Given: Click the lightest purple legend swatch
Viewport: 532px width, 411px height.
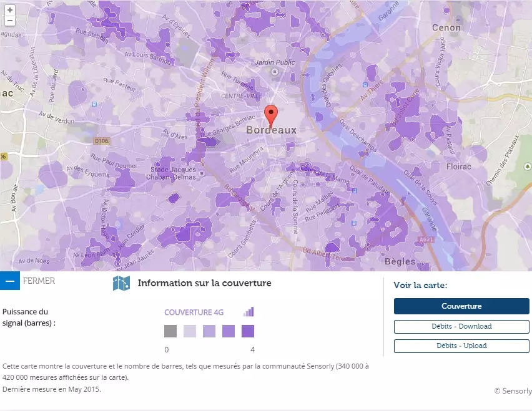Looking at the screenshot, I should 190,331.
